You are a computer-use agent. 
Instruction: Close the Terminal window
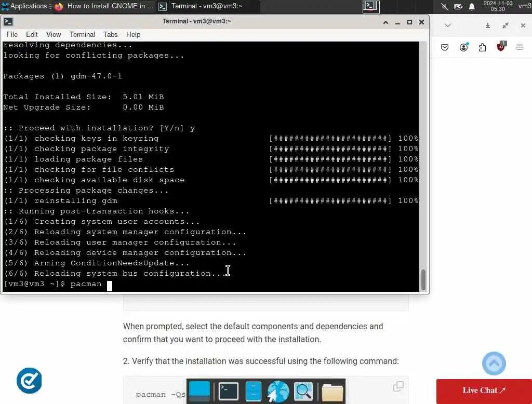(x=421, y=22)
